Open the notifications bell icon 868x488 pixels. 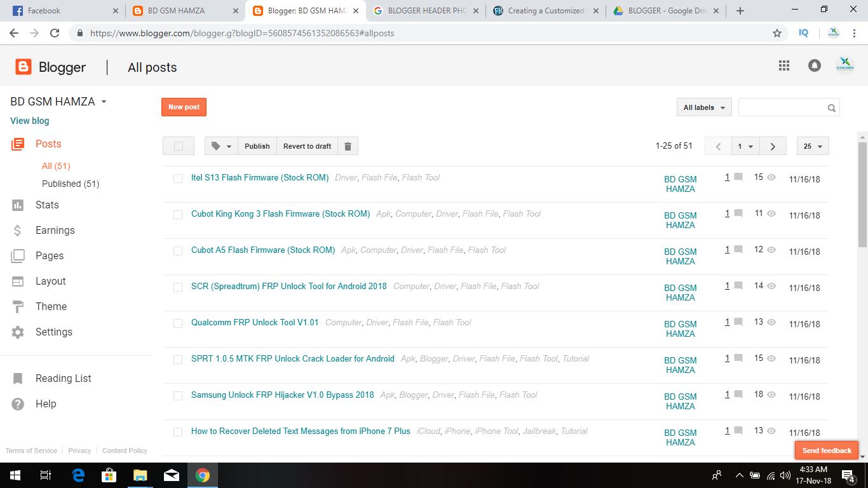(815, 65)
